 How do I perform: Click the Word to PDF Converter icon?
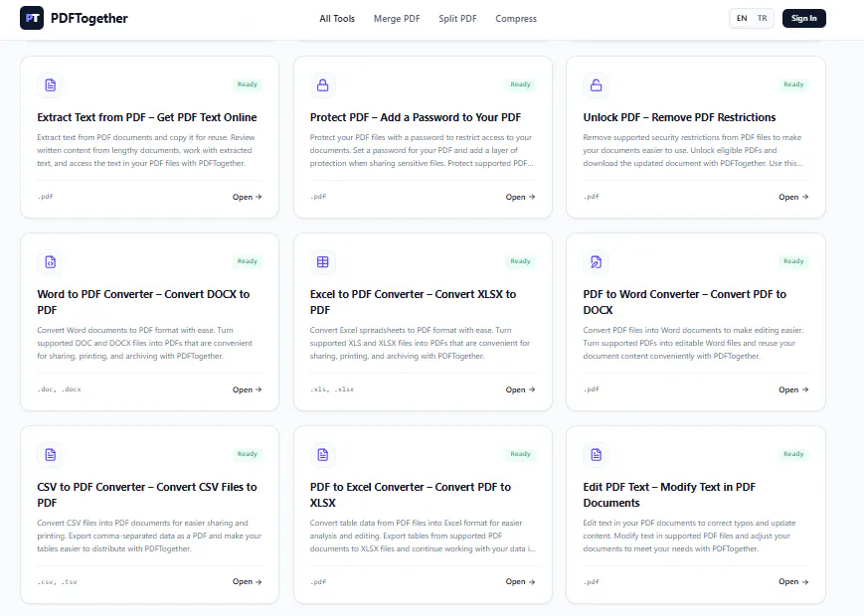50,262
